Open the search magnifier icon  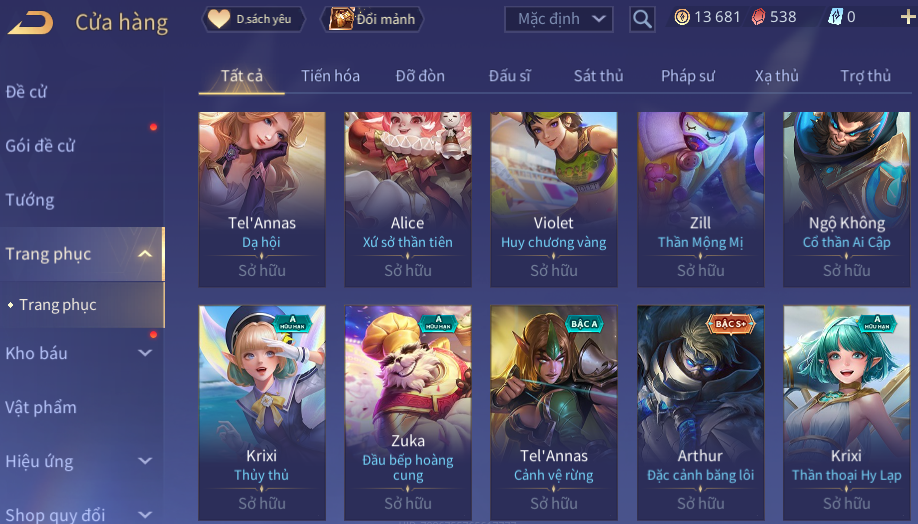[x=642, y=19]
